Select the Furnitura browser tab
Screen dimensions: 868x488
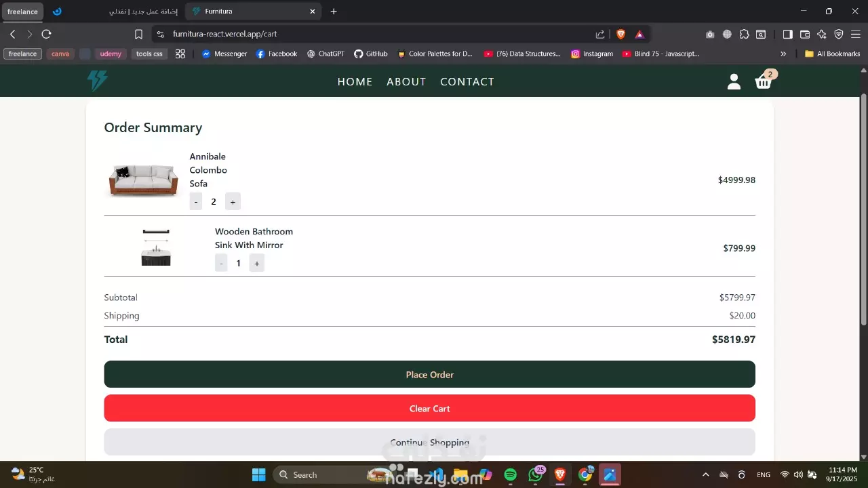(253, 12)
